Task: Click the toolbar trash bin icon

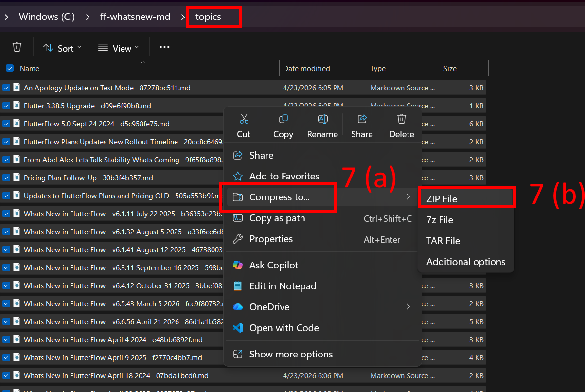Action: click(x=17, y=47)
